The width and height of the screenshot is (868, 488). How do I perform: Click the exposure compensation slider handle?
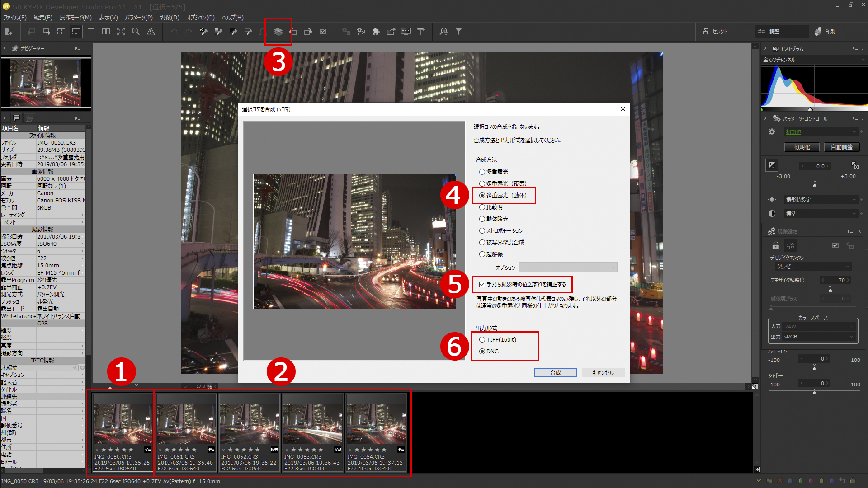tap(815, 184)
